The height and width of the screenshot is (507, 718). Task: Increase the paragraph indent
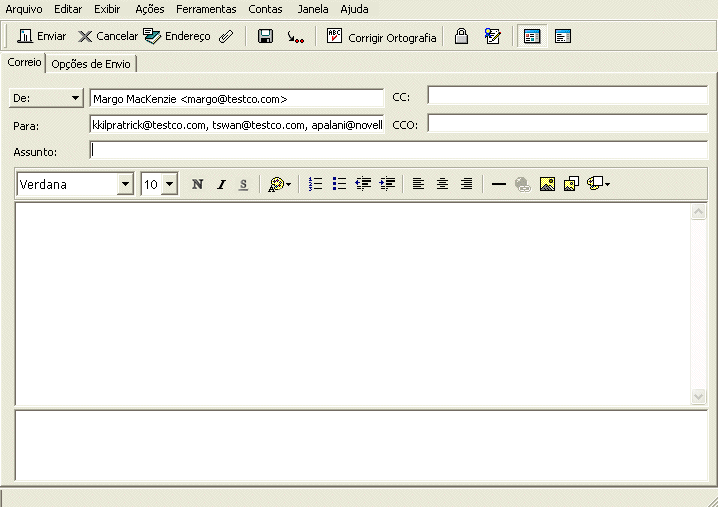387,184
